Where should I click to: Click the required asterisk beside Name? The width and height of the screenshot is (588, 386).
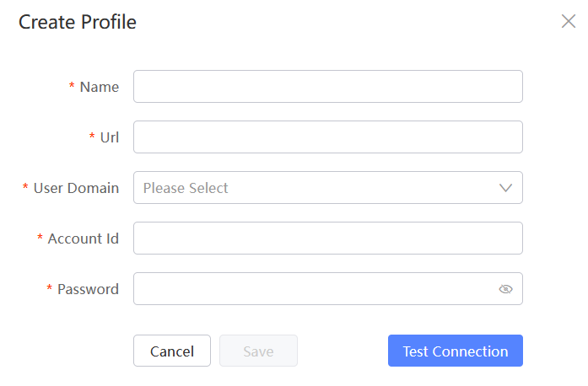(x=72, y=85)
